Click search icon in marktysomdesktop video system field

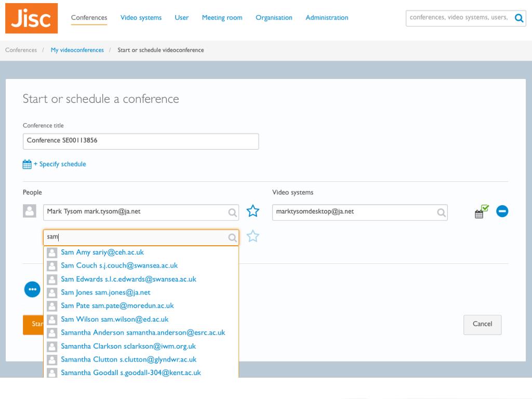[441, 212]
